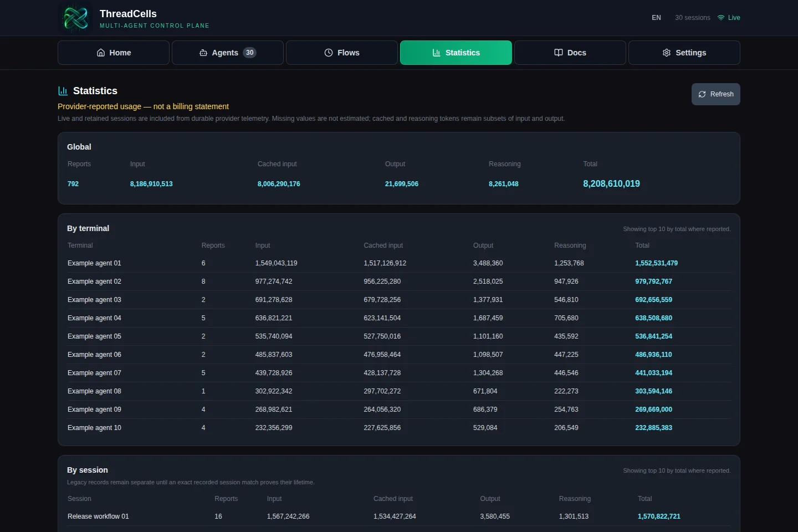Click the Home tab house icon

click(x=101, y=53)
